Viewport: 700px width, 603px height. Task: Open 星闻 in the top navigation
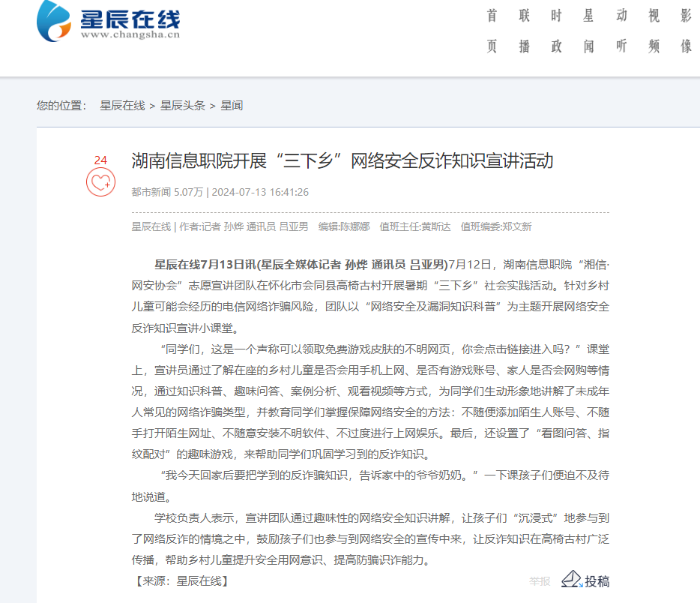tap(589, 31)
